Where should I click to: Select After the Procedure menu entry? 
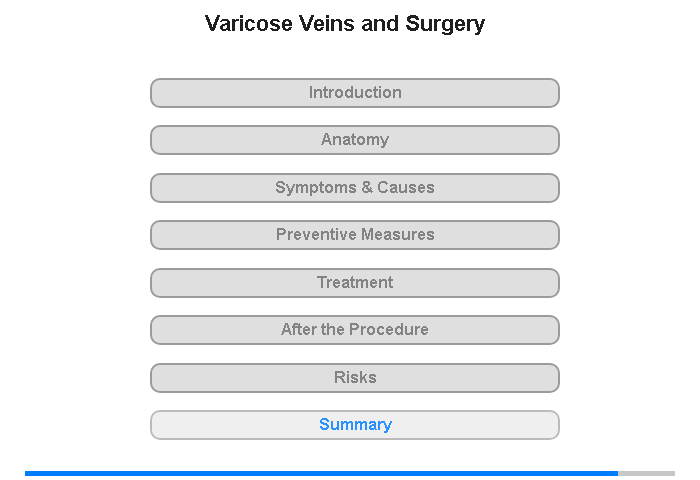[x=354, y=330]
